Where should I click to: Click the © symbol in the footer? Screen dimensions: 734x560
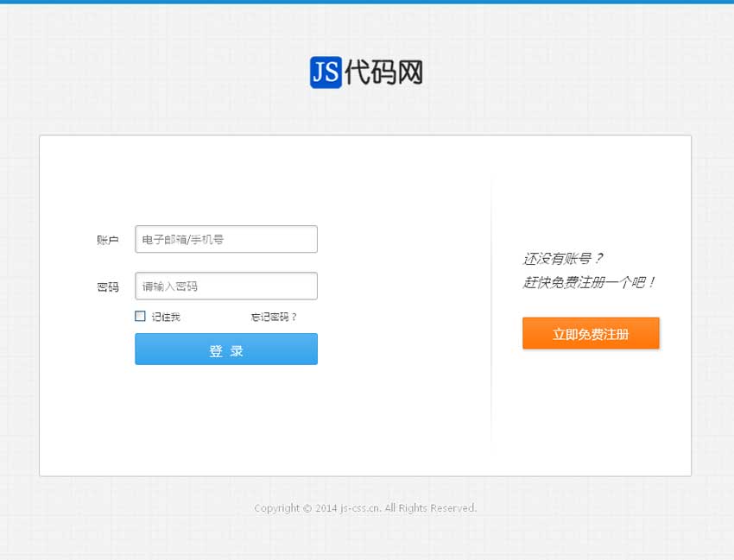click(307, 508)
